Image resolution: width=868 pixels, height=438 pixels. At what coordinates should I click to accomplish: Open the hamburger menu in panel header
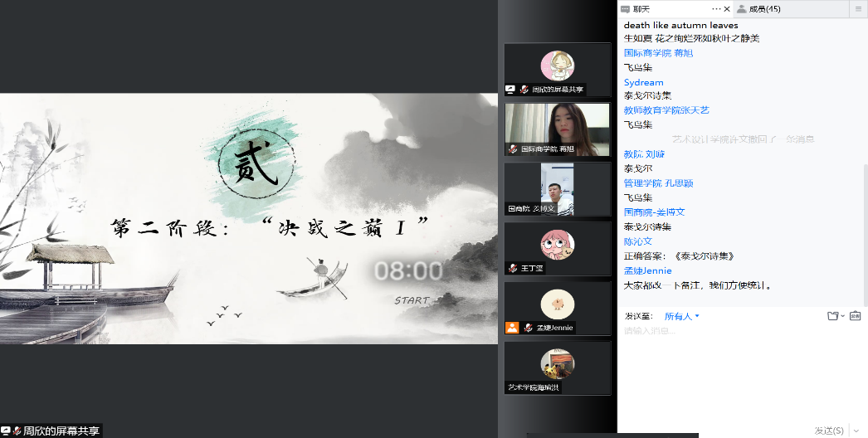click(x=857, y=9)
